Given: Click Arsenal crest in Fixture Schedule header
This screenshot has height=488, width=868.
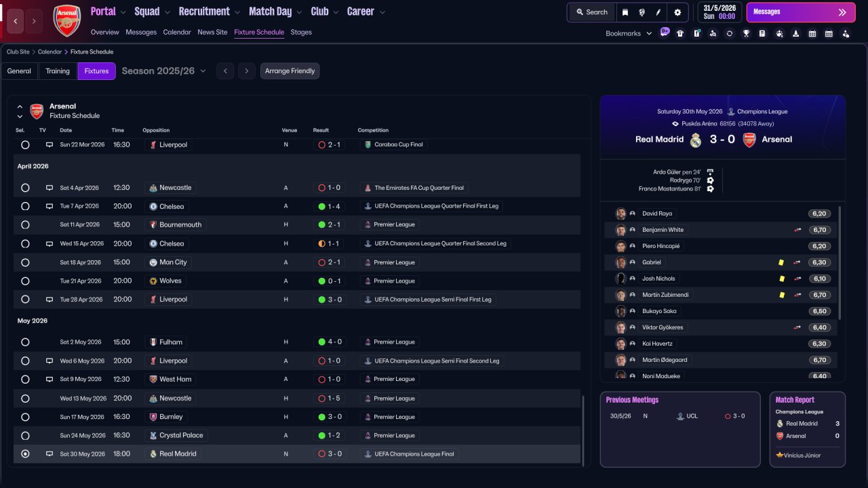Looking at the screenshot, I should [x=37, y=111].
